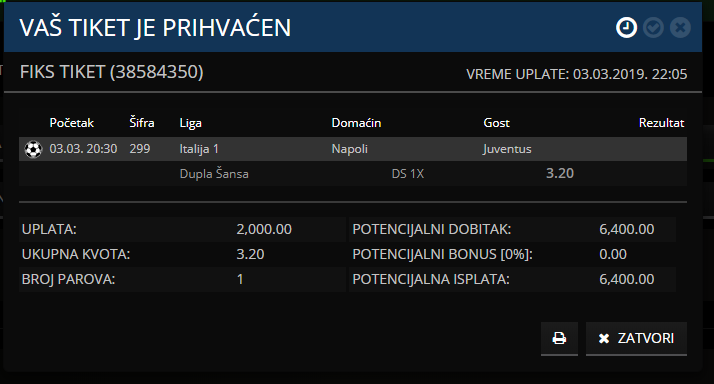Click match code 299

[140, 149]
